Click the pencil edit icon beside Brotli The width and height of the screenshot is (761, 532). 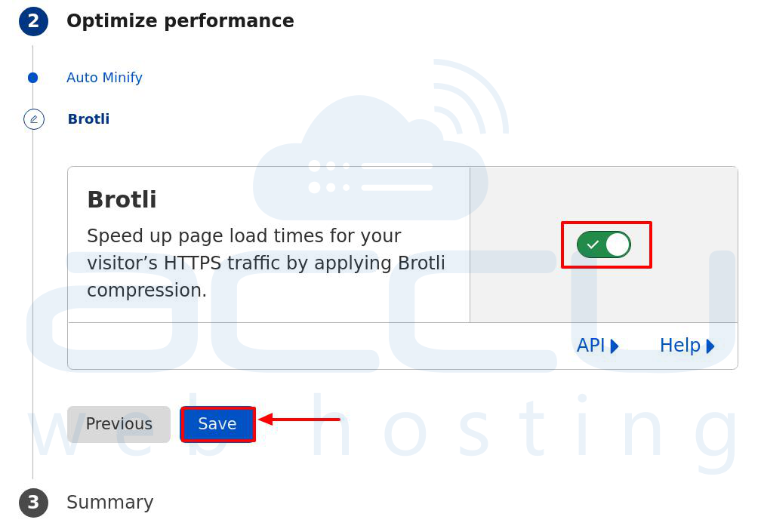(x=33, y=118)
